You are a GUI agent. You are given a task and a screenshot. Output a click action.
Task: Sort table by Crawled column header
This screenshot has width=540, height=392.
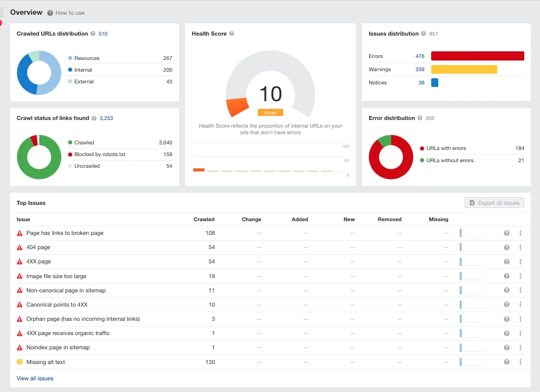(204, 220)
